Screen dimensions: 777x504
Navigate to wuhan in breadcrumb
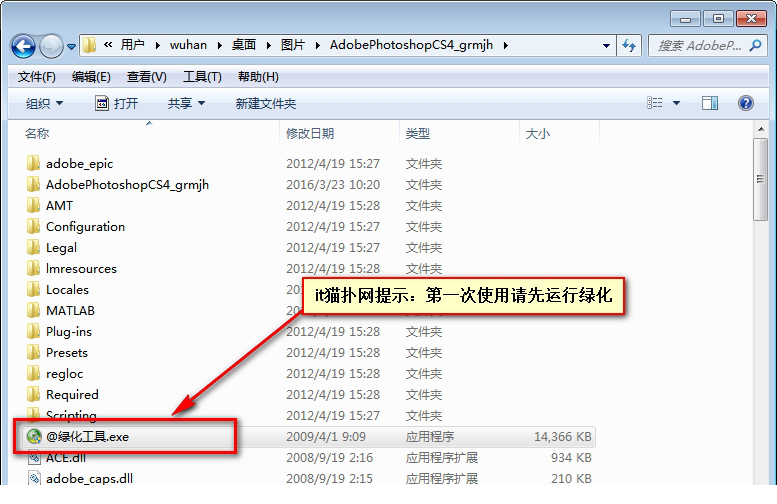pos(188,45)
